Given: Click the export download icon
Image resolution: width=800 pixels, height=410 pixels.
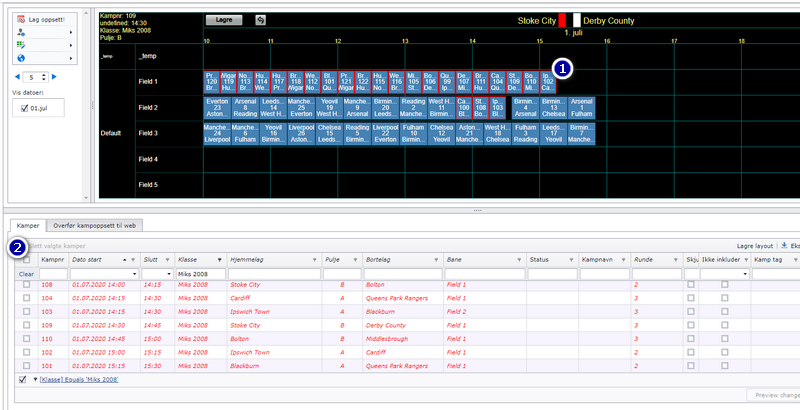Looking at the screenshot, I should (x=784, y=245).
